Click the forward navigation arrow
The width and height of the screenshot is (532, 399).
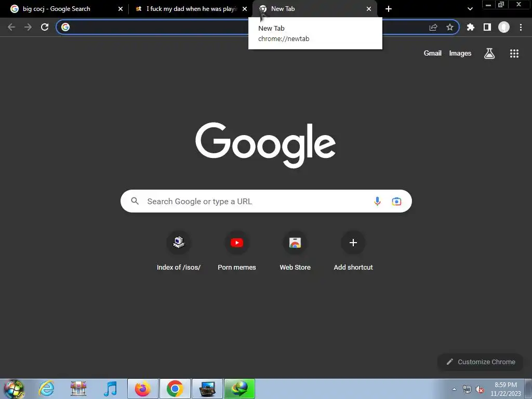coord(28,27)
